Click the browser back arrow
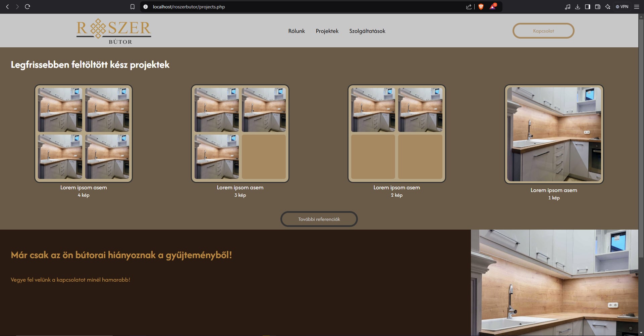This screenshot has height=336, width=644. 7,7
